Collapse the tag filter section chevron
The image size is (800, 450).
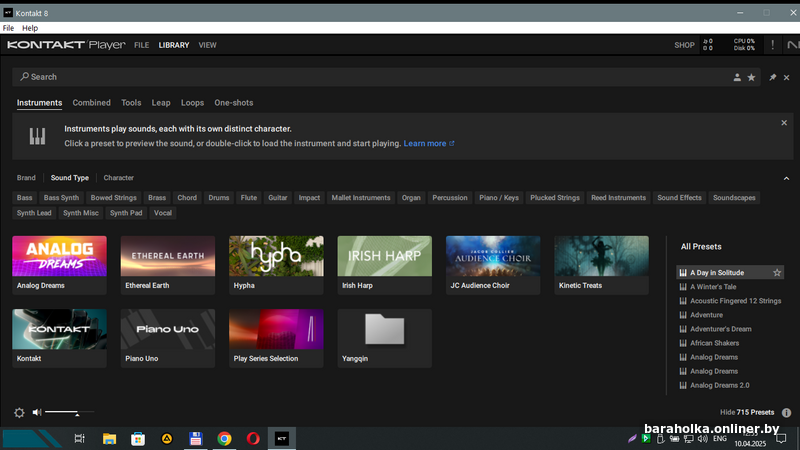[x=786, y=179]
